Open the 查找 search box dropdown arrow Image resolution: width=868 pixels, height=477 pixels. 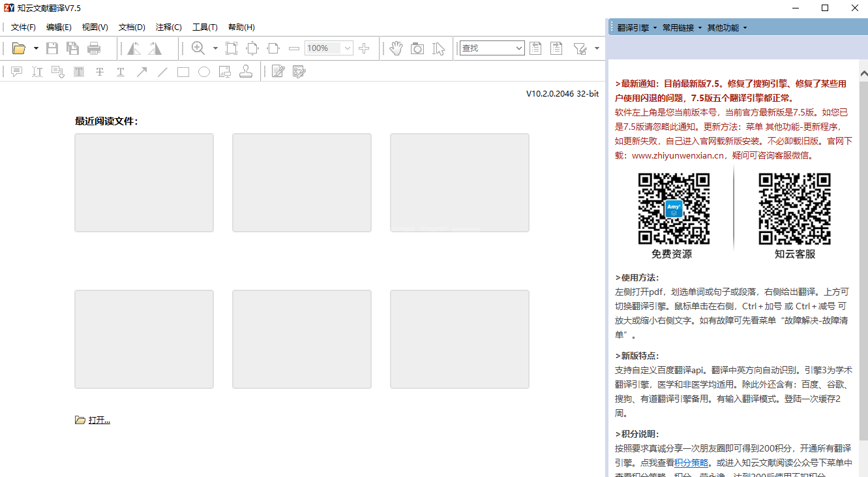(x=519, y=48)
